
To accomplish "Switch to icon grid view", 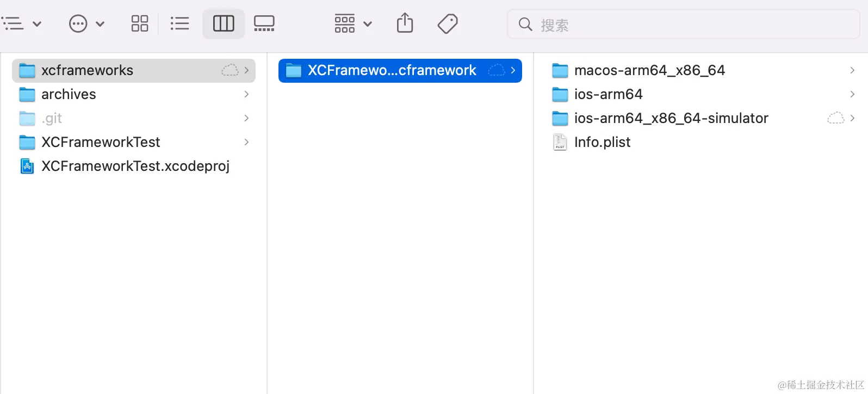I will click(x=140, y=23).
